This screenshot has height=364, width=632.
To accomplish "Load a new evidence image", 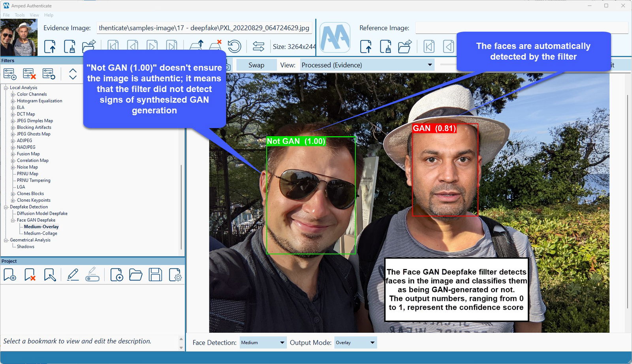I will 50,46.
